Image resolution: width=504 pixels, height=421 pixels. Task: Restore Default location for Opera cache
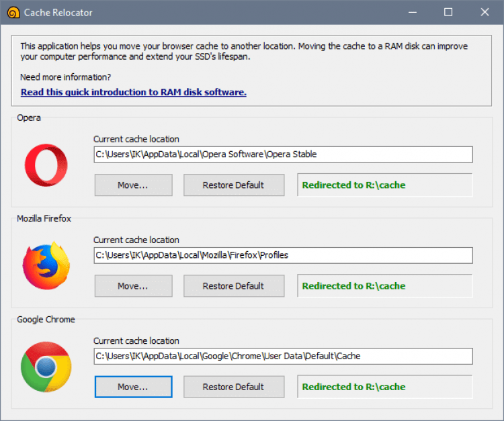click(233, 185)
